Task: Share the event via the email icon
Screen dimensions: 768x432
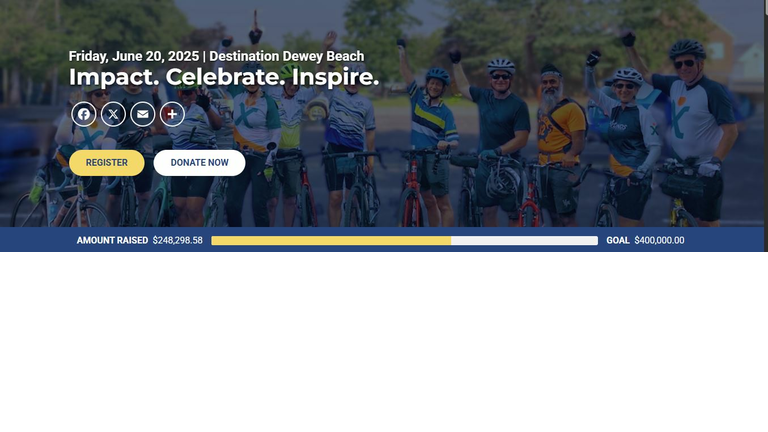Action: pyautogui.click(x=143, y=114)
